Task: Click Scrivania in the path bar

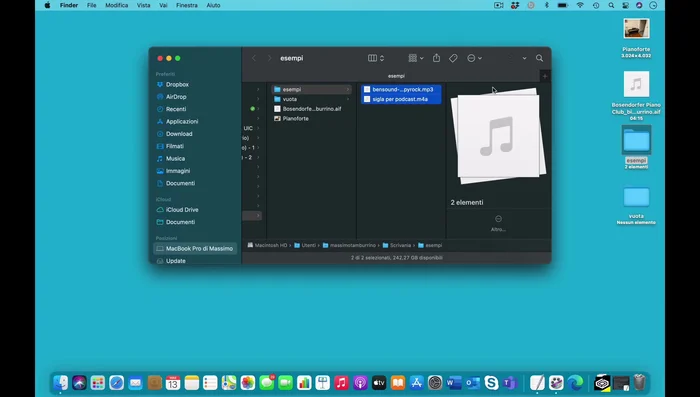Action: point(397,245)
